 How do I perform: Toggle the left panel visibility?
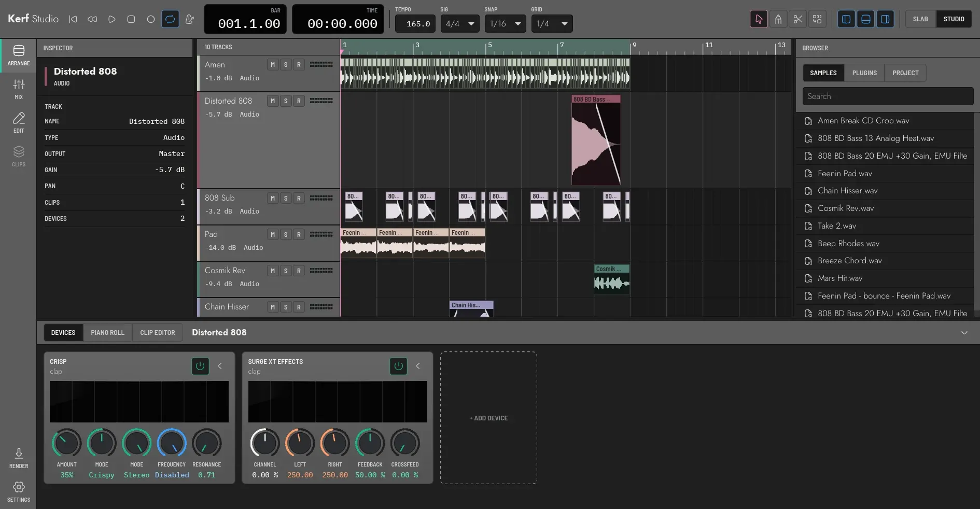click(x=846, y=19)
